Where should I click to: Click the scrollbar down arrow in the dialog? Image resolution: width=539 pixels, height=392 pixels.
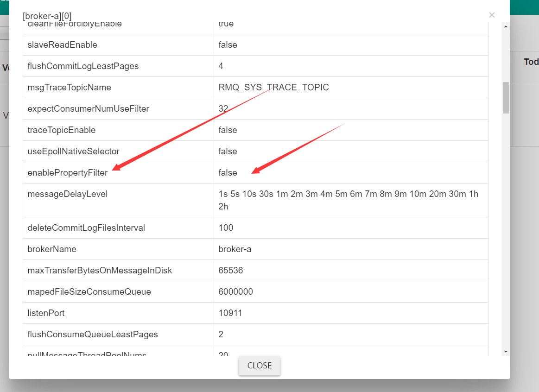(506, 352)
